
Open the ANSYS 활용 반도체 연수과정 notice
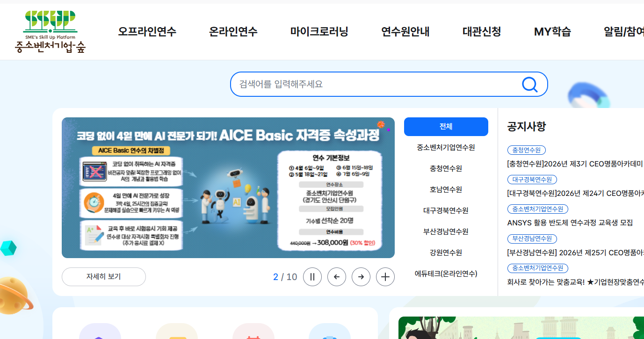point(570,223)
